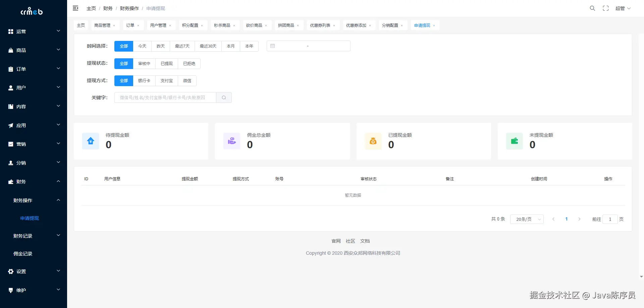Expand the 财务记录 submenu chevron

tap(58, 235)
